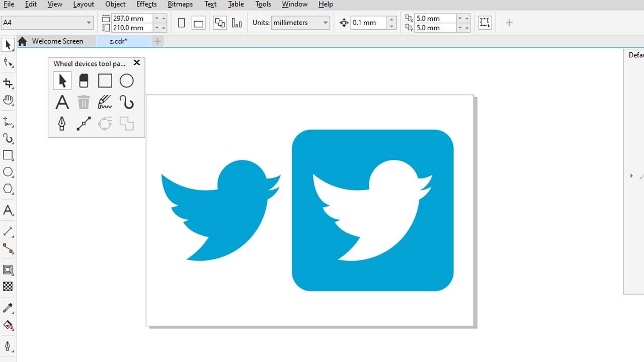Select the Color Eyedropper tool
This screenshot has height=362, width=644.
click(x=8, y=308)
